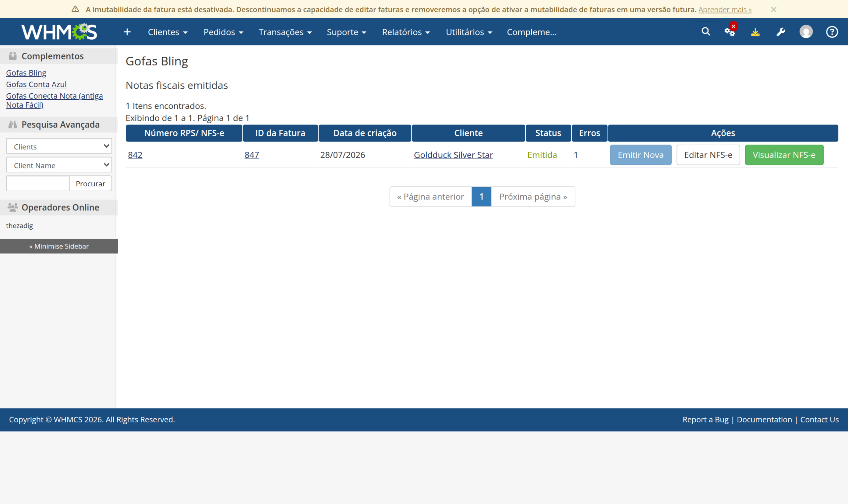The height and width of the screenshot is (504, 848).
Task: Click the 28/07/2026 creation date cell
Action: coord(343,155)
